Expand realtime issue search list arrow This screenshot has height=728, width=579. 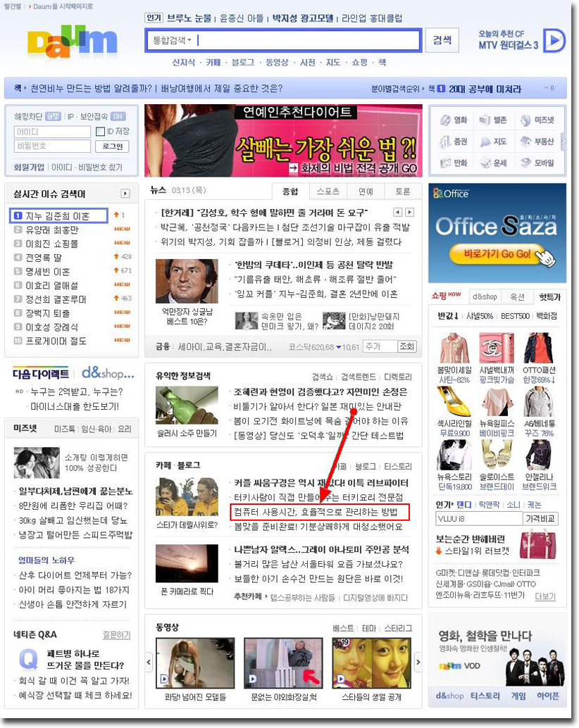(x=125, y=193)
